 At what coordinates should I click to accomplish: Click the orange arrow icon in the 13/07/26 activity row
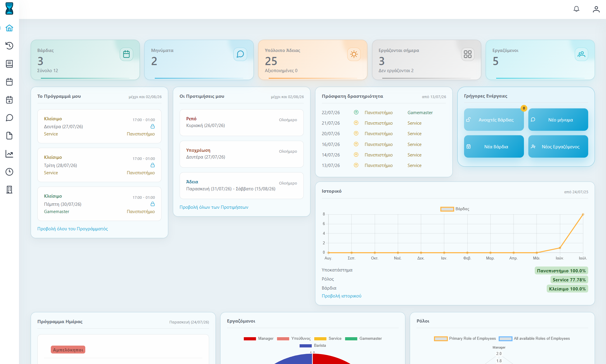click(x=356, y=165)
